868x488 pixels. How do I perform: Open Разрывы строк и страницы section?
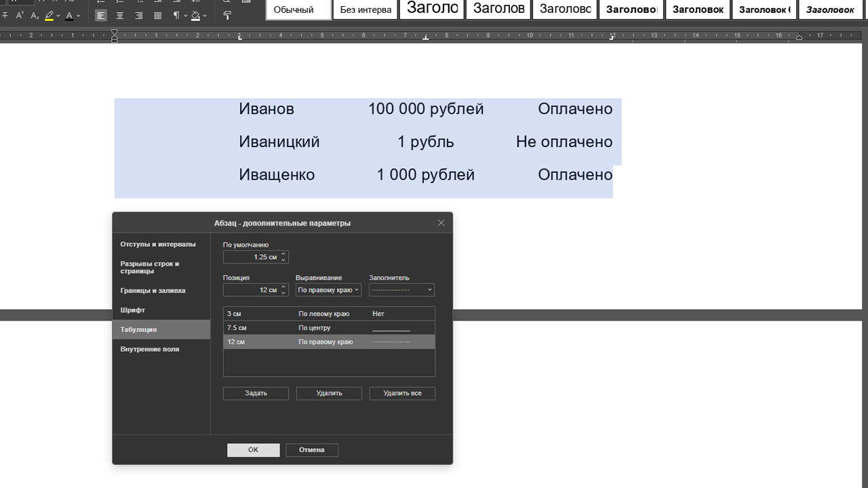point(161,267)
